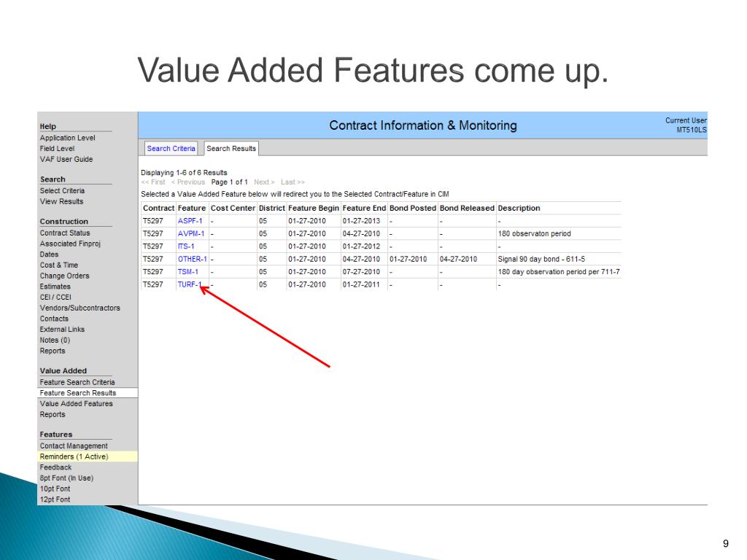Open Feedback in sidebar

pyautogui.click(x=55, y=467)
